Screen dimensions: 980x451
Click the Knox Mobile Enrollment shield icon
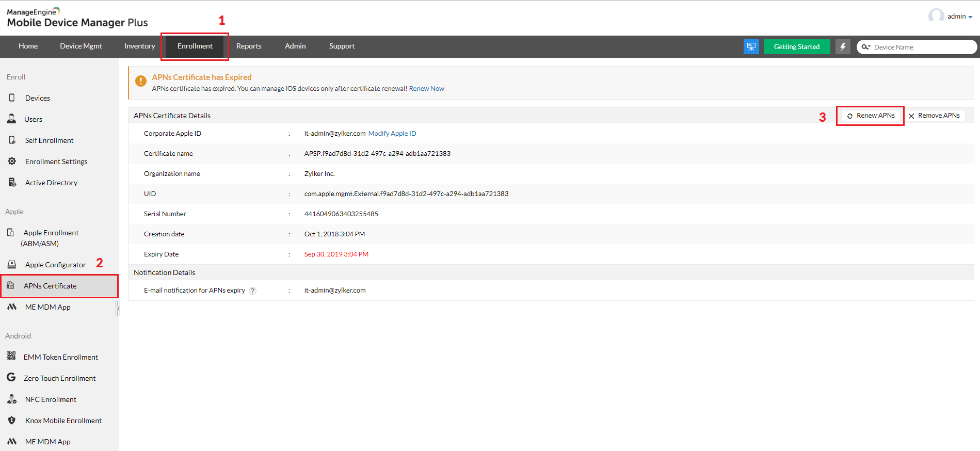tap(12, 420)
